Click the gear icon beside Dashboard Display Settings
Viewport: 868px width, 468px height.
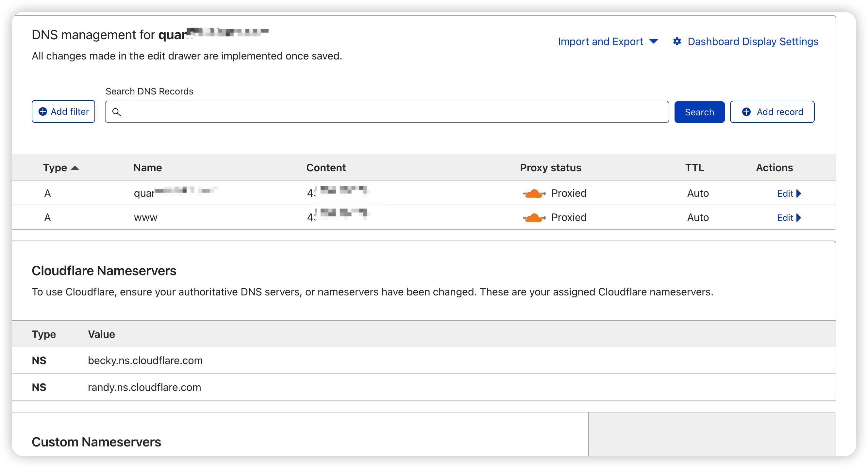pyautogui.click(x=677, y=42)
